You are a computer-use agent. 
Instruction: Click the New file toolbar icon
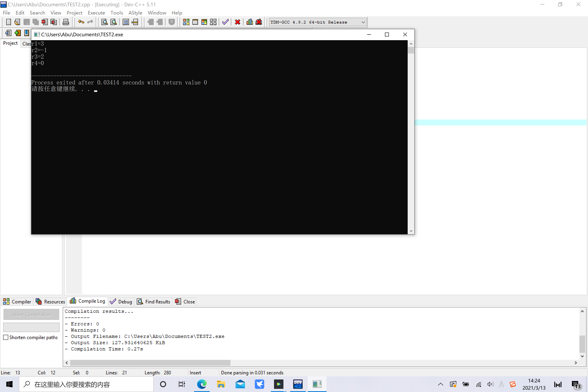click(8, 22)
